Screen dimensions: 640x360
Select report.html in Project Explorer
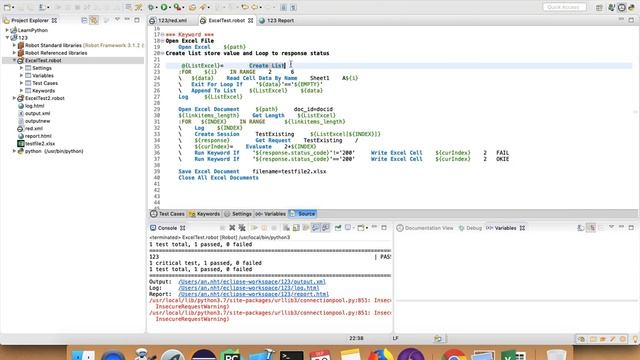[38, 136]
